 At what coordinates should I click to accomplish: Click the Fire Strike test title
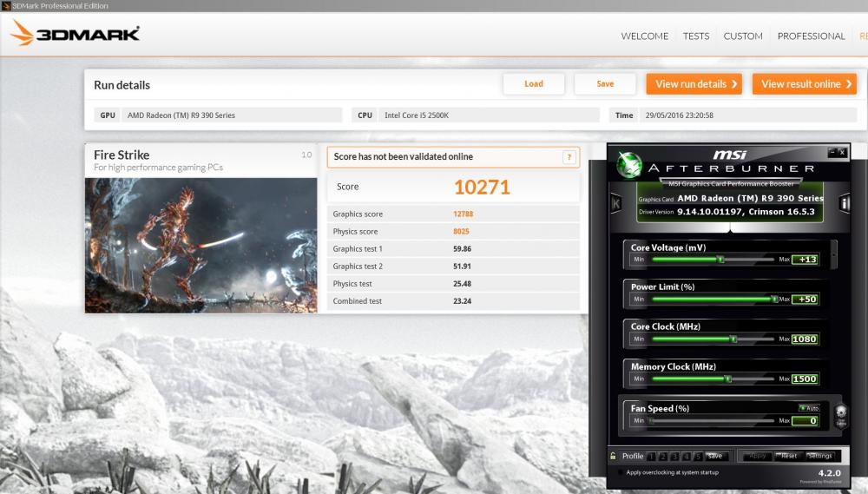pyautogui.click(x=122, y=155)
